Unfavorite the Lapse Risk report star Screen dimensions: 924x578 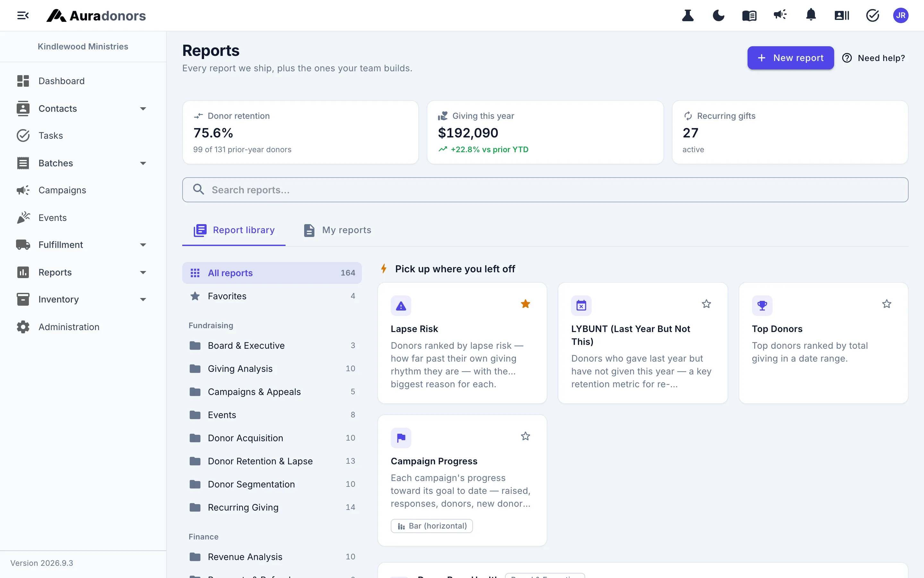(x=526, y=304)
